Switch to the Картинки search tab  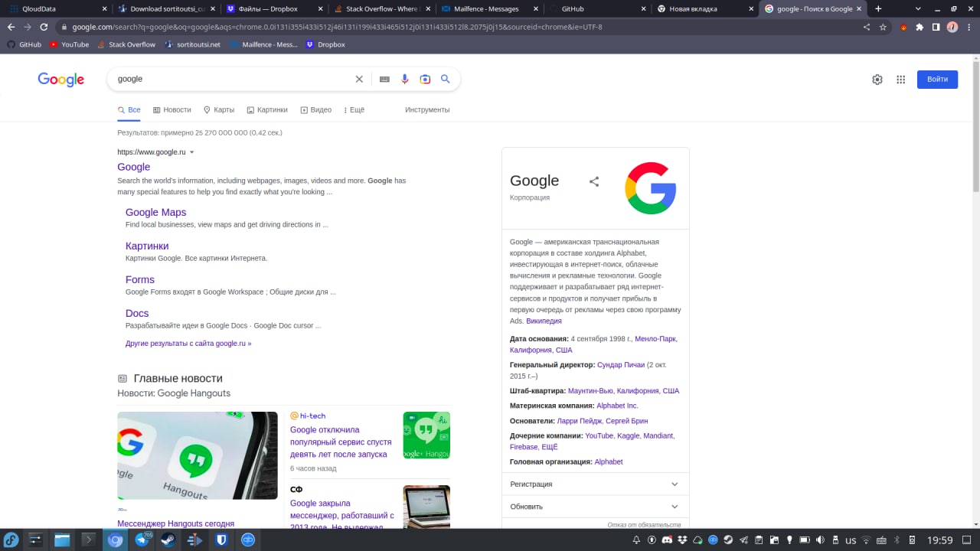[x=267, y=110]
